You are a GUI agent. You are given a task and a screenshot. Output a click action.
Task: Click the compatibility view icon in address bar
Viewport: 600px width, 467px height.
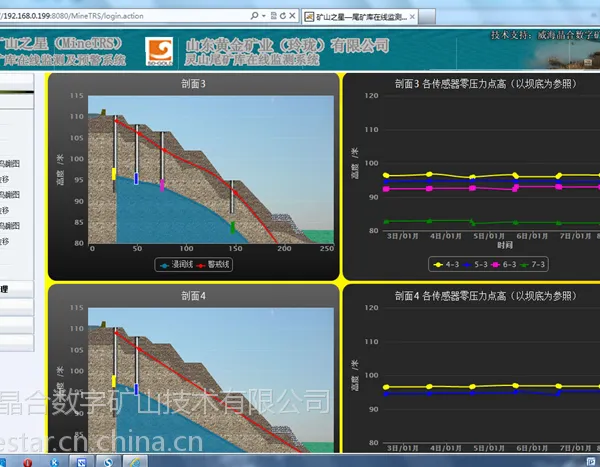274,16
